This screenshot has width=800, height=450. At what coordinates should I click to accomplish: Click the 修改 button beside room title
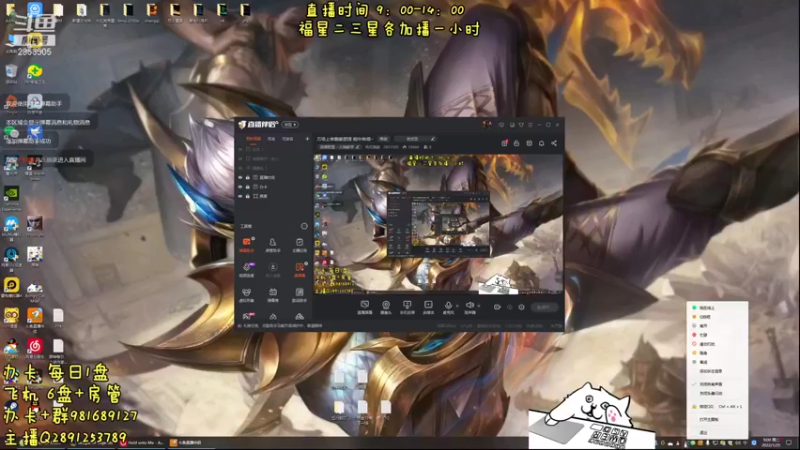click(x=384, y=139)
